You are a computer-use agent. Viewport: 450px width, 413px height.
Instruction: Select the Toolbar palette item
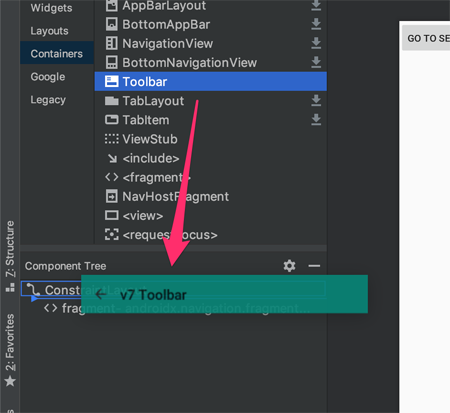pyautogui.click(x=211, y=82)
